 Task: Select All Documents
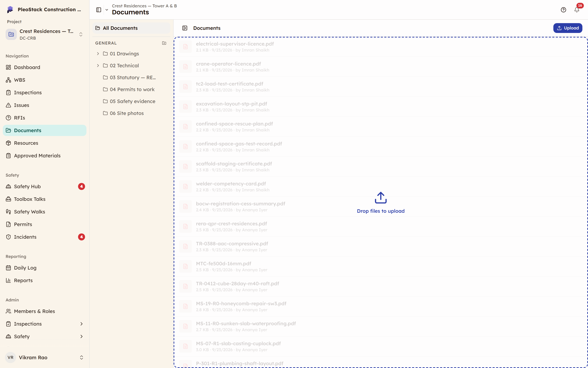(131, 28)
